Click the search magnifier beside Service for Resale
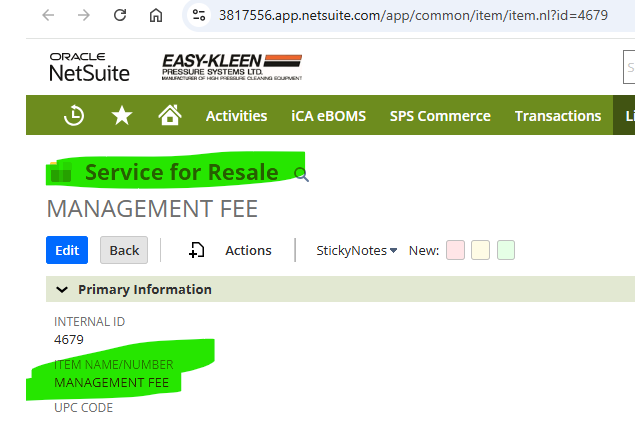635x425 pixels. [x=301, y=175]
